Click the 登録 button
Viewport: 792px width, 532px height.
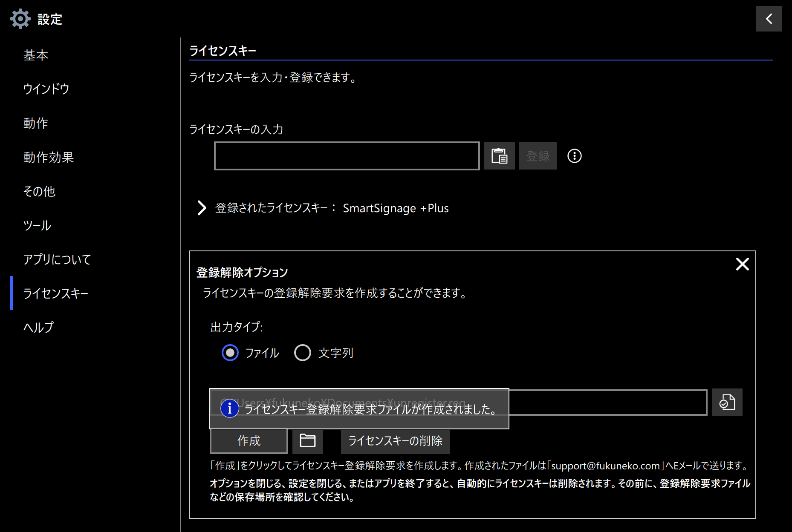click(538, 156)
